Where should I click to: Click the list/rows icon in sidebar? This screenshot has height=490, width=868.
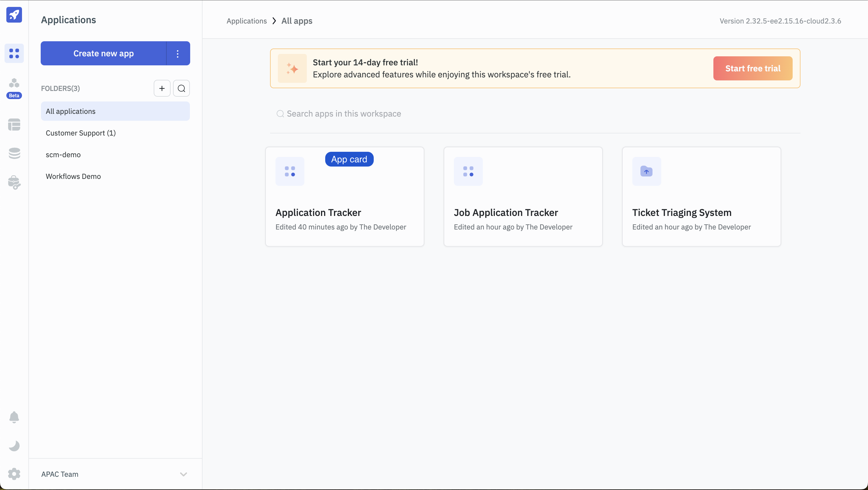tap(14, 125)
